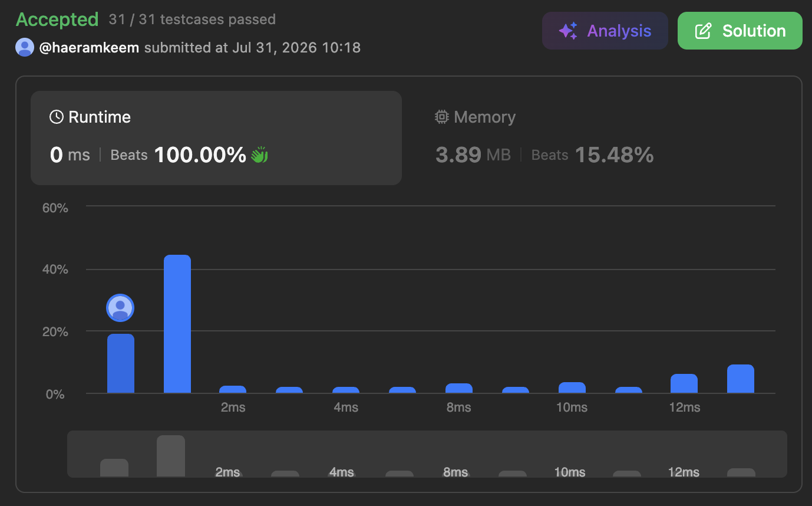The image size is (812, 506).
Task: Click the tallest bar in the overview minimap
Action: pos(171,456)
